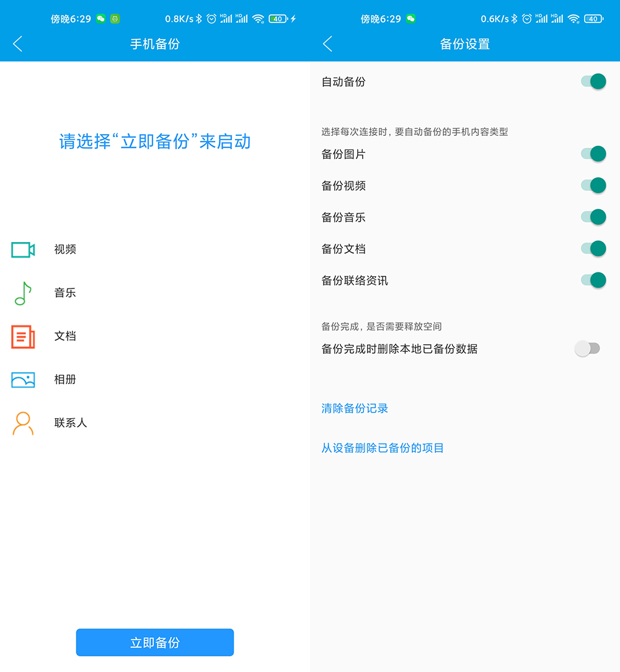
Task: Toggle 备份视频 off
Action: [x=594, y=185]
